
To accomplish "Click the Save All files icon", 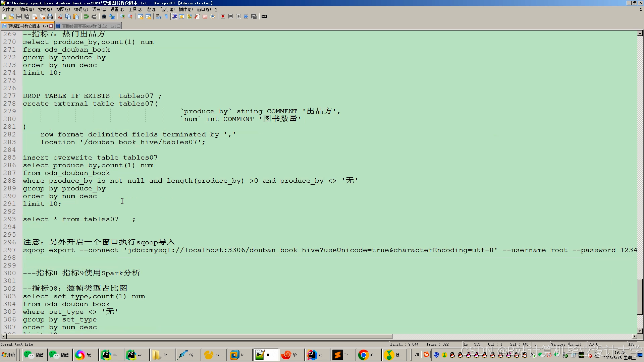I will (26, 16).
